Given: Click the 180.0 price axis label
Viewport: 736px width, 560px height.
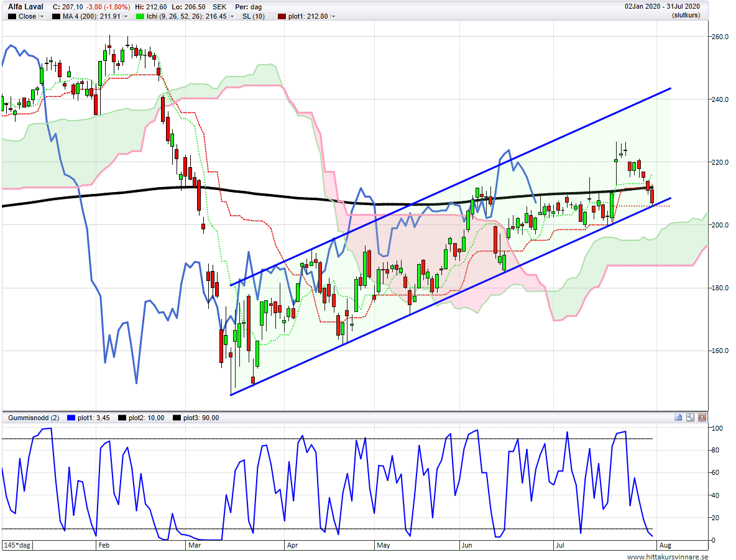Looking at the screenshot, I should (720, 288).
